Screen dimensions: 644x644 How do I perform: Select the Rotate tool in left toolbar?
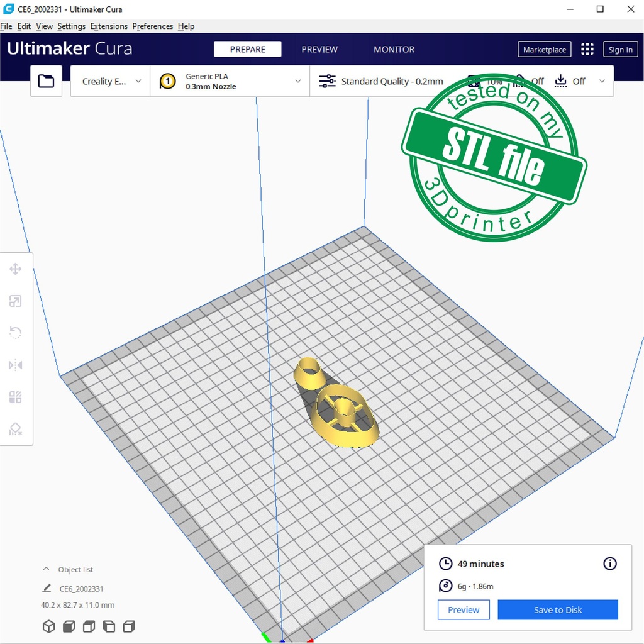click(16, 333)
